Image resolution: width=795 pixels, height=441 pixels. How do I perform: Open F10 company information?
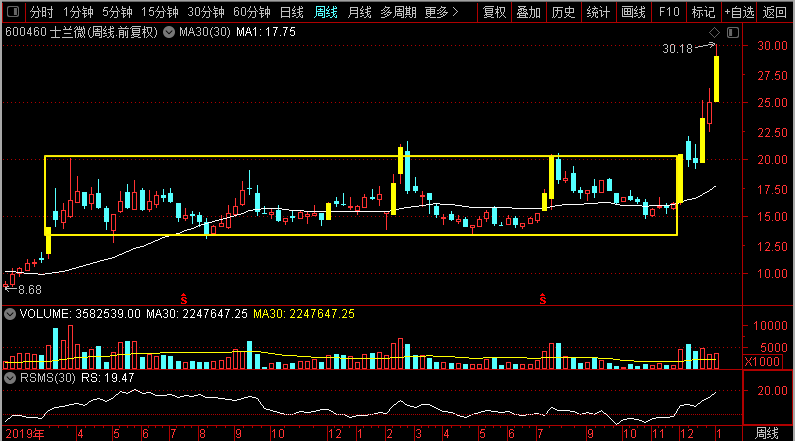(x=669, y=12)
